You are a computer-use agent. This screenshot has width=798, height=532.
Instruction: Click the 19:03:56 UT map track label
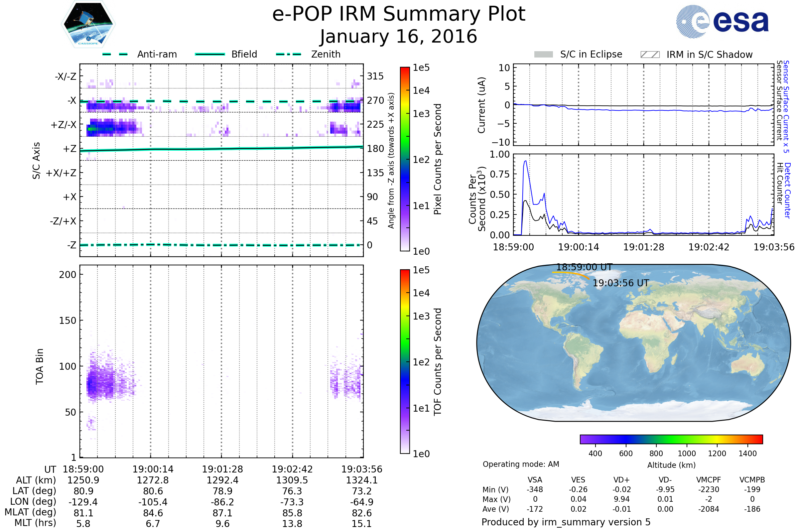[620, 283]
